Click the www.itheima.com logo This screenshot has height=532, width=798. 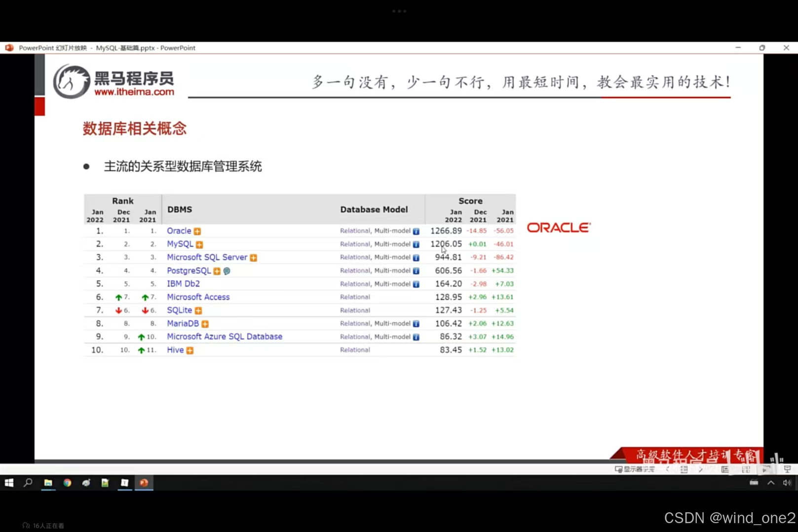click(114, 82)
